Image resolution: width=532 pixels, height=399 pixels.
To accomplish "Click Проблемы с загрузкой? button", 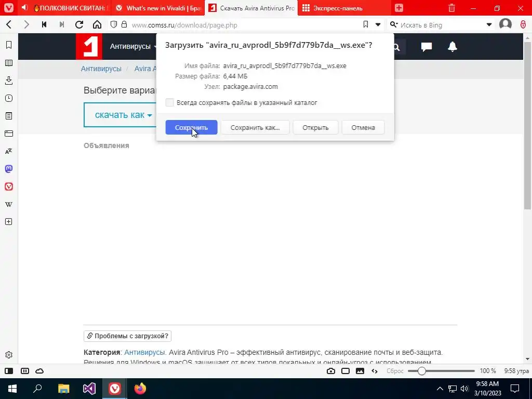I will tap(128, 336).
